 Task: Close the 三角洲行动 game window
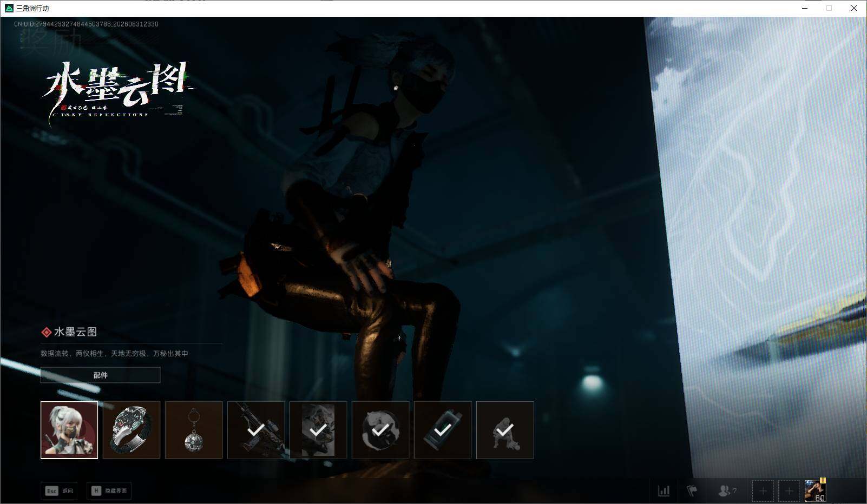(x=854, y=8)
